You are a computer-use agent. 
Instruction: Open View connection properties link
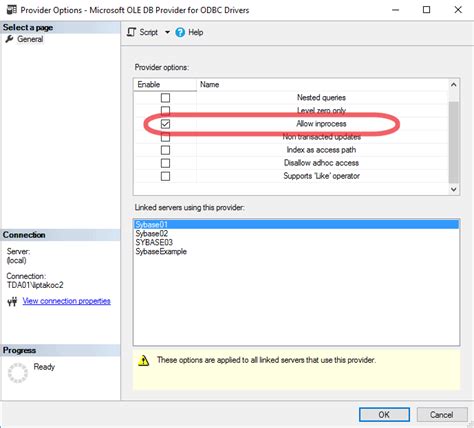coord(67,301)
